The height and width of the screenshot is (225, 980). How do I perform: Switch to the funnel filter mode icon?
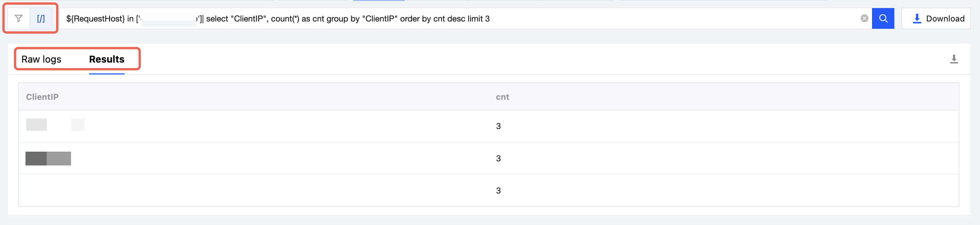coord(18,18)
